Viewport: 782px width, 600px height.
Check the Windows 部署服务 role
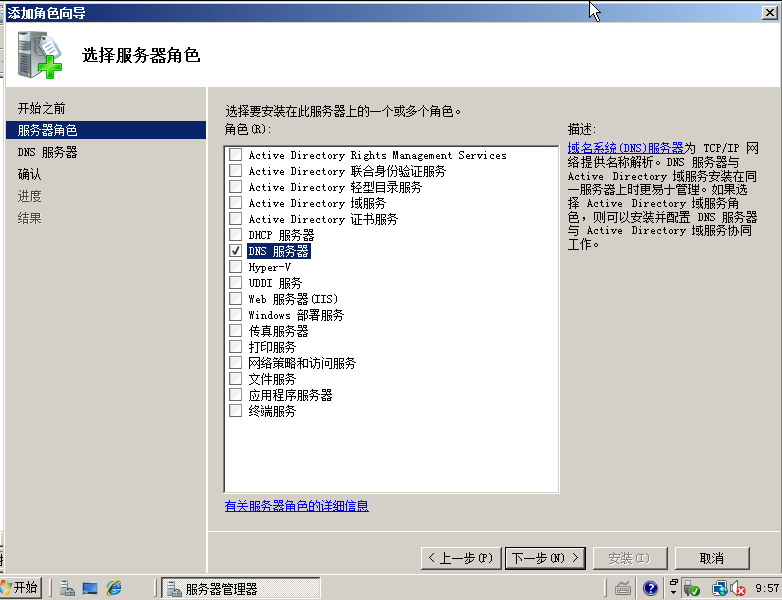(x=235, y=314)
